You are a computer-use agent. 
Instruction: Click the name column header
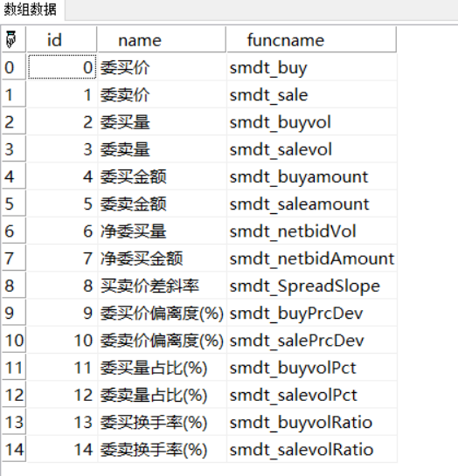point(162,39)
